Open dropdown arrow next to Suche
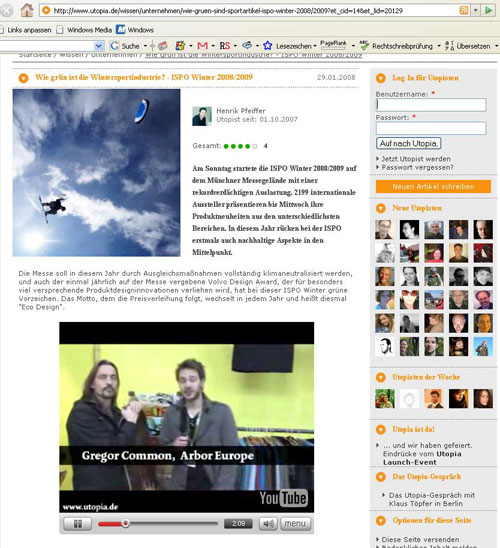Image resolution: width=500 pixels, height=548 pixels. tap(145, 46)
